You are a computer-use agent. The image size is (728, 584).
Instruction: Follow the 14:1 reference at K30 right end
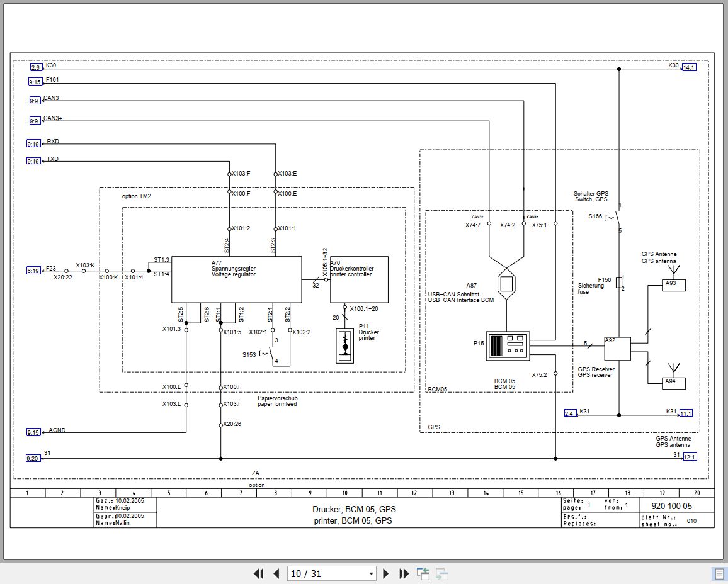tap(689, 67)
